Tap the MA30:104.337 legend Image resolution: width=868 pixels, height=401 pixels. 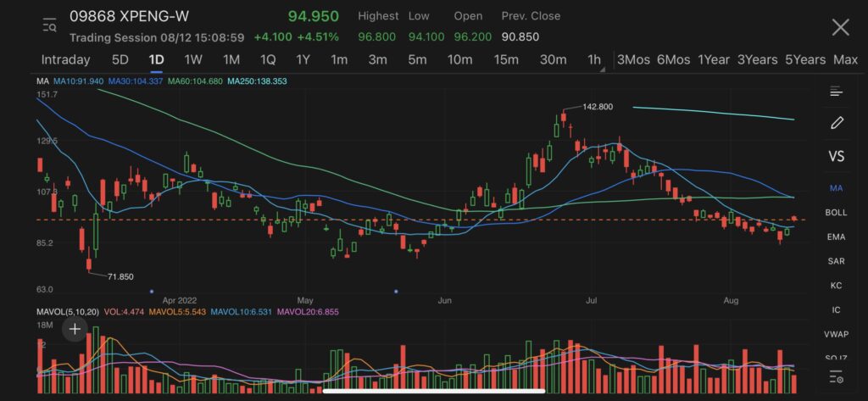(x=135, y=81)
